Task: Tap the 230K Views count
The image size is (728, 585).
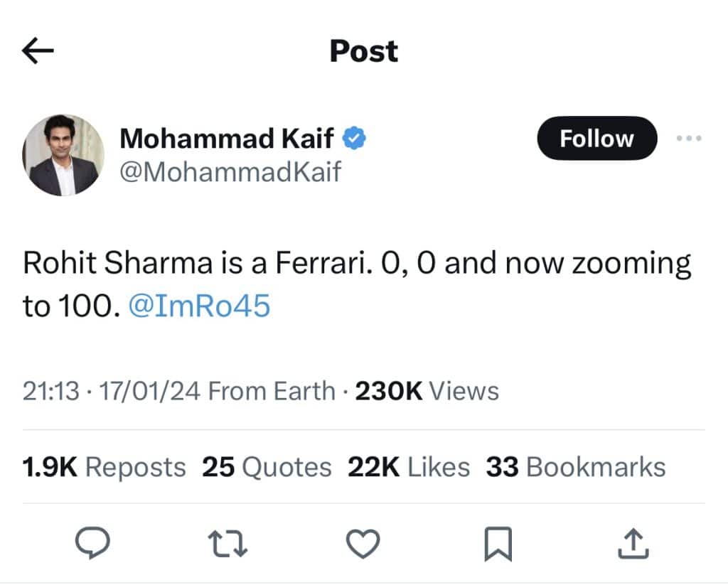Action: (427, 391)
